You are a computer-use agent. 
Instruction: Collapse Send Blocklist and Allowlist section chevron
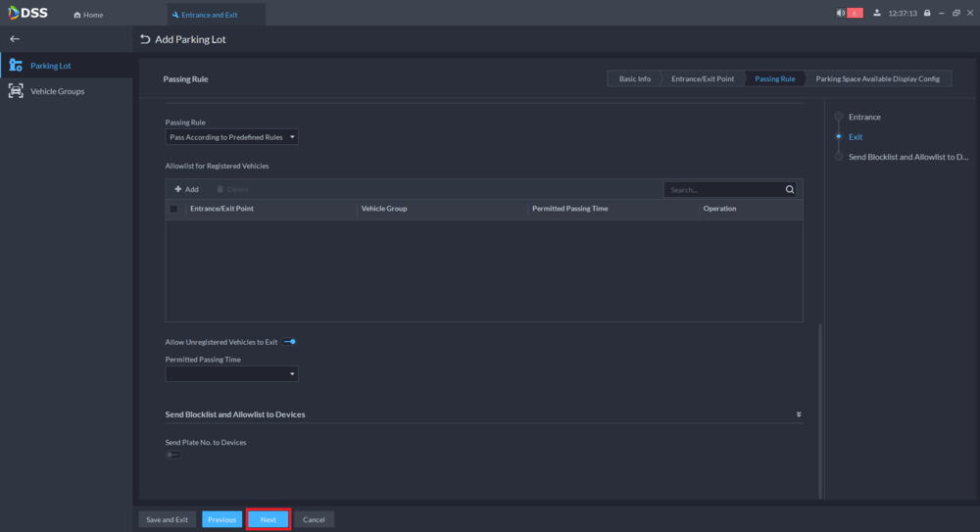[798, 414]
